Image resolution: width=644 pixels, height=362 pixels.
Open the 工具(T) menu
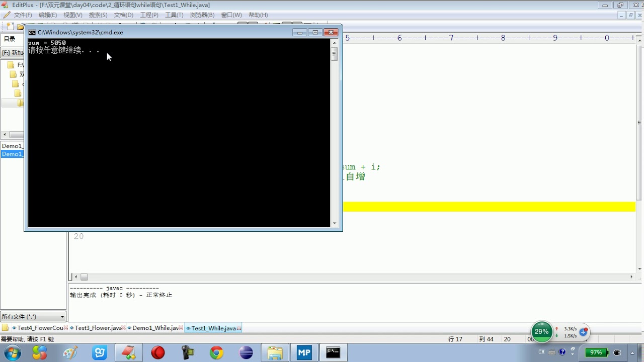tap(174, 15)
